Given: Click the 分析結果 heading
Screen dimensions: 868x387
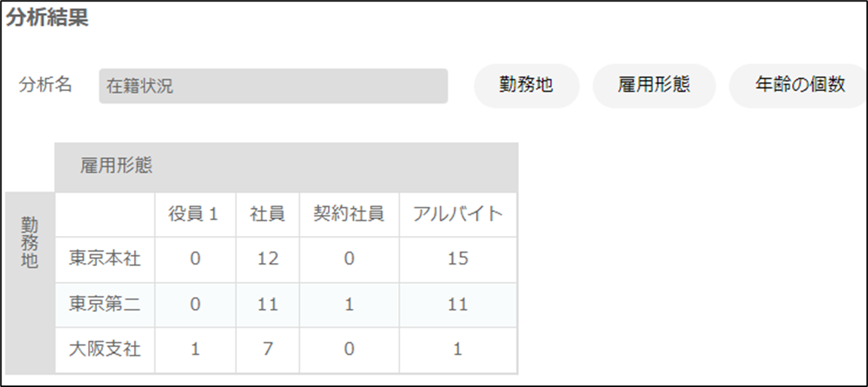Looking at the screenshot, I should pyautogui.click(x=47, y=18).
